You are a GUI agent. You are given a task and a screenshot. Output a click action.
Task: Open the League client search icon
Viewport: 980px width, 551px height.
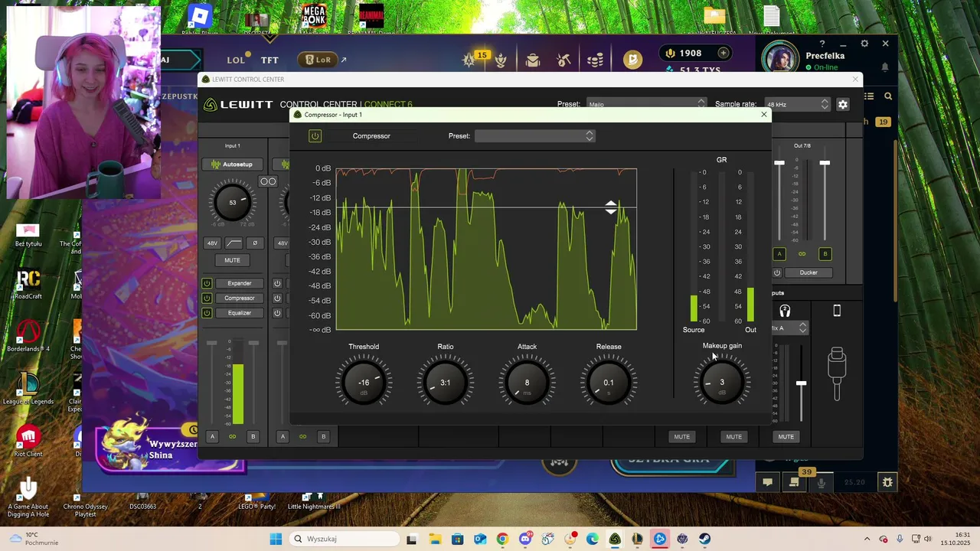[888, 96]
